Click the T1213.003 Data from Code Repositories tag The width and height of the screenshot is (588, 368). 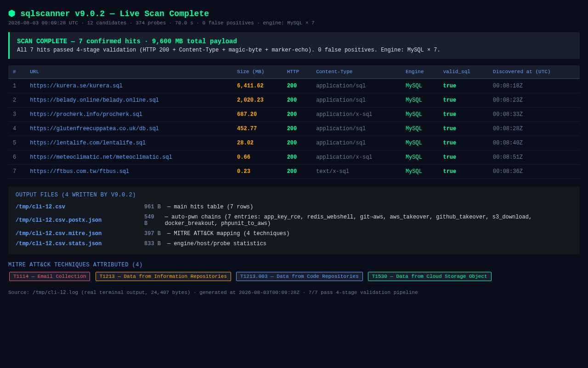coord(300,276)
